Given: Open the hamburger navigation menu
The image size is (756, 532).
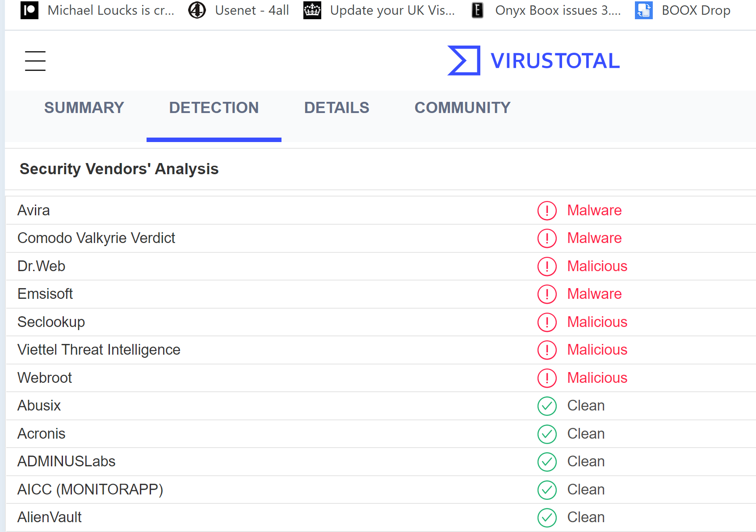Looking at the screenshot, I should click(x=35, y=61).
